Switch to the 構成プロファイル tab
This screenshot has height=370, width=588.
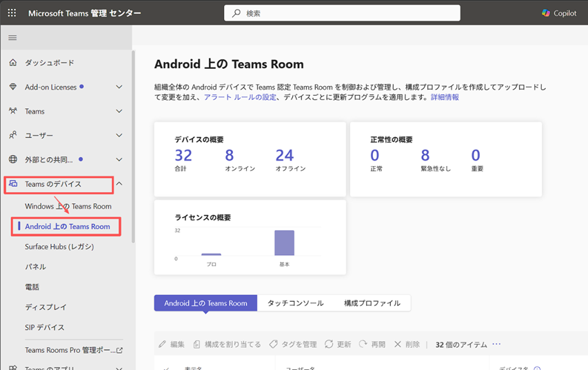tap(372, 303)
